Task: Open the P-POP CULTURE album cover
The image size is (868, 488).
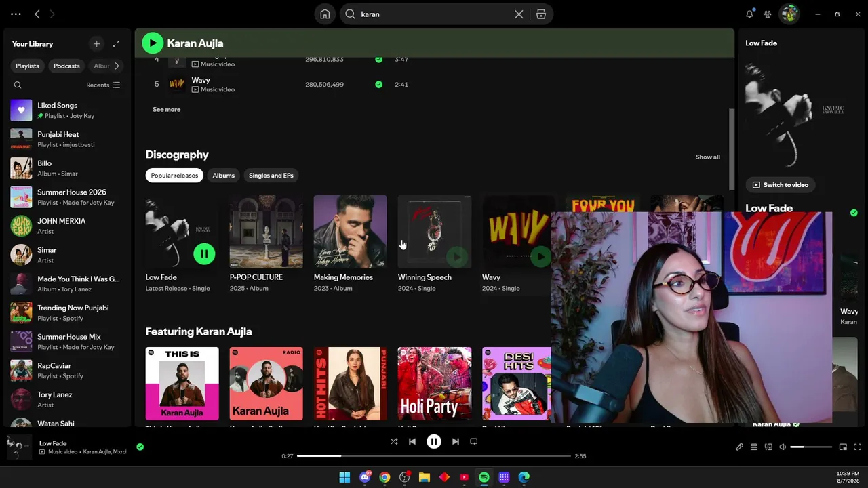Action: (x=267, y=232)
